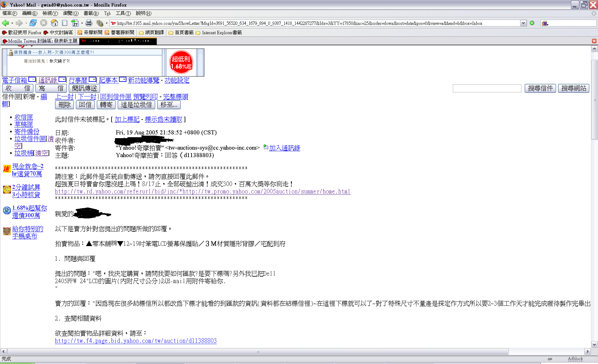Click the Reload page icon
598x364 pixels.
coord(33,23)
